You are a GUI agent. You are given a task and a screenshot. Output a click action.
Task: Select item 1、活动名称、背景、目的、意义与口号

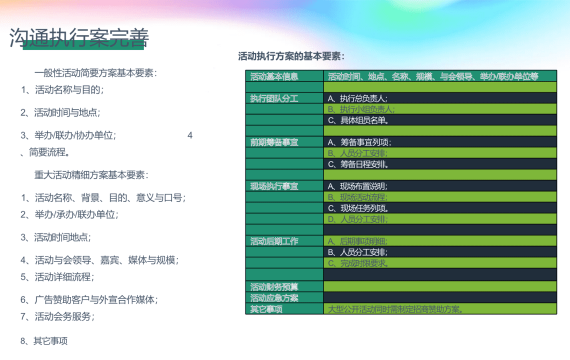point(103,198)
